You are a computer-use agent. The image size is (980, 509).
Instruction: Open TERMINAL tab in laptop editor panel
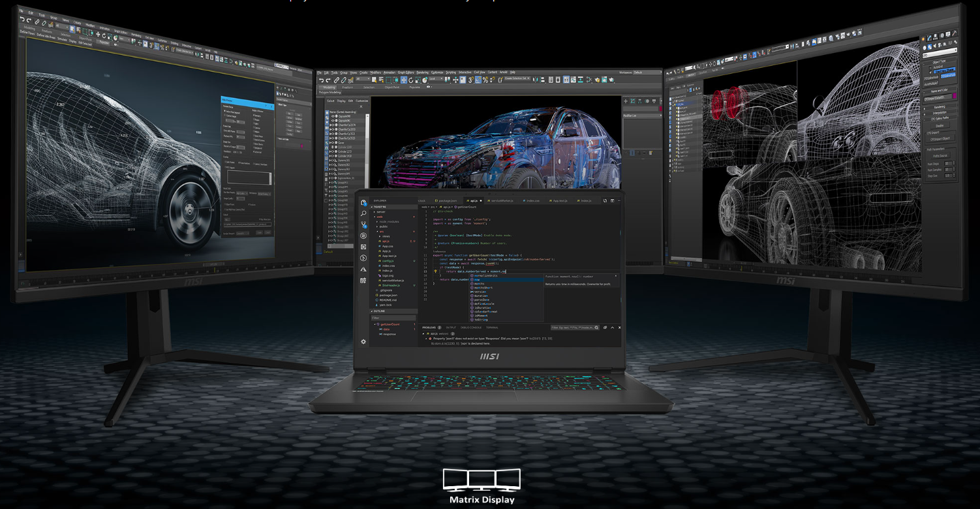tap(492, 328)
